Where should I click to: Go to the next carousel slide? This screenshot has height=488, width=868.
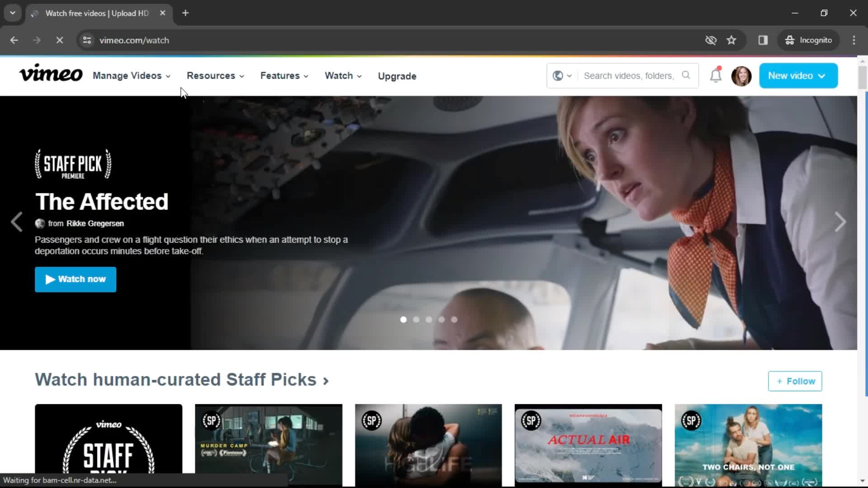[840, 222]
